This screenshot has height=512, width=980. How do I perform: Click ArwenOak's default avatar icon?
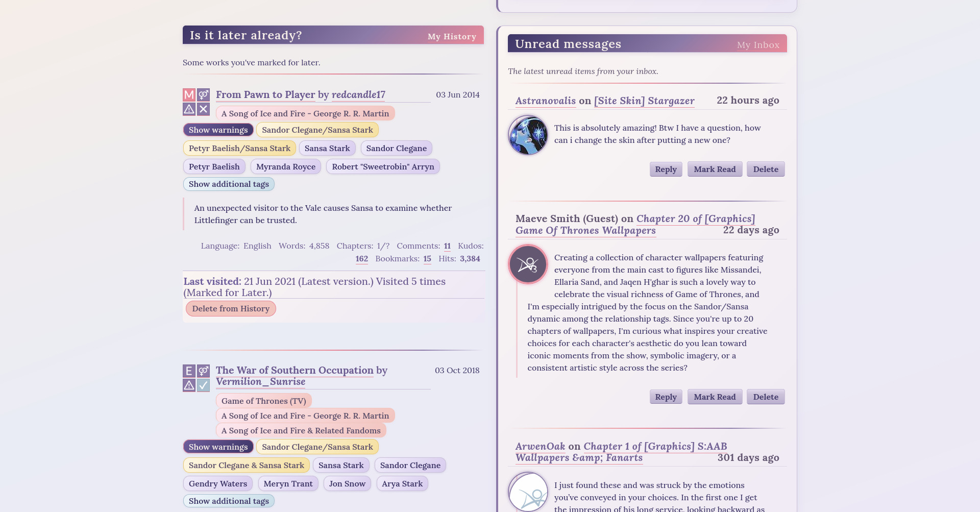tap(528, 492)
